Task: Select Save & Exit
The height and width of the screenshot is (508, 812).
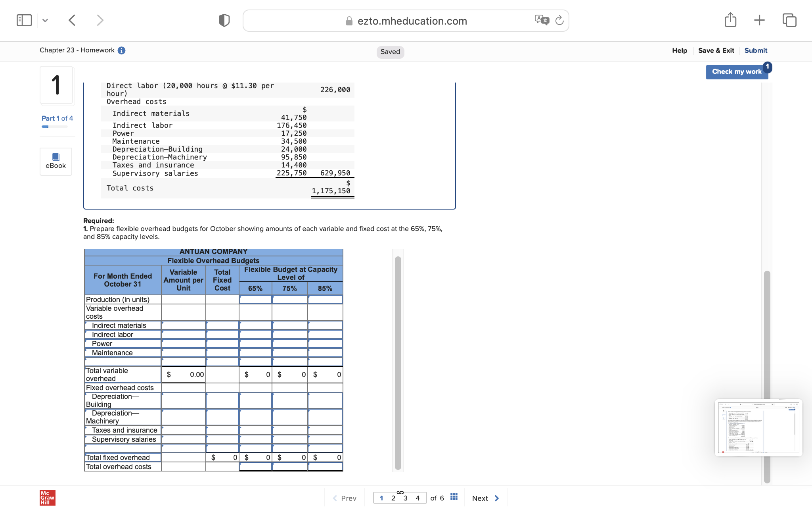Action: [716, 50]
